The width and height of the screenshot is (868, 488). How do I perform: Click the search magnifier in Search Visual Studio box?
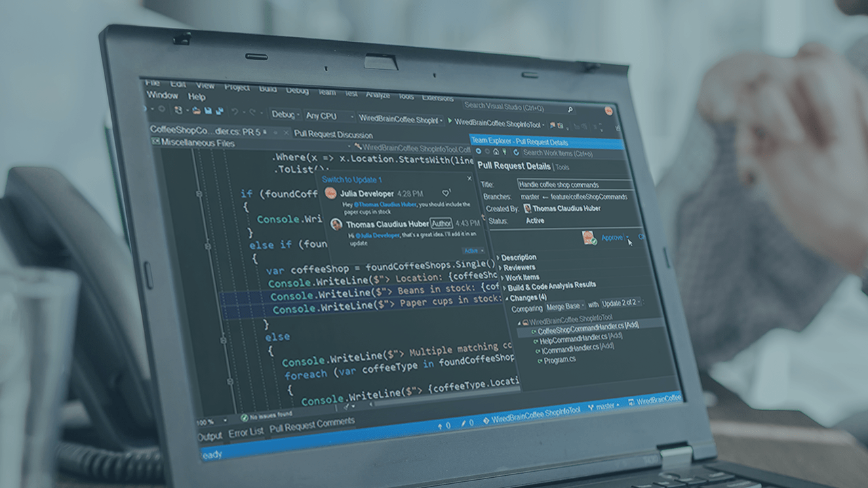572,109
